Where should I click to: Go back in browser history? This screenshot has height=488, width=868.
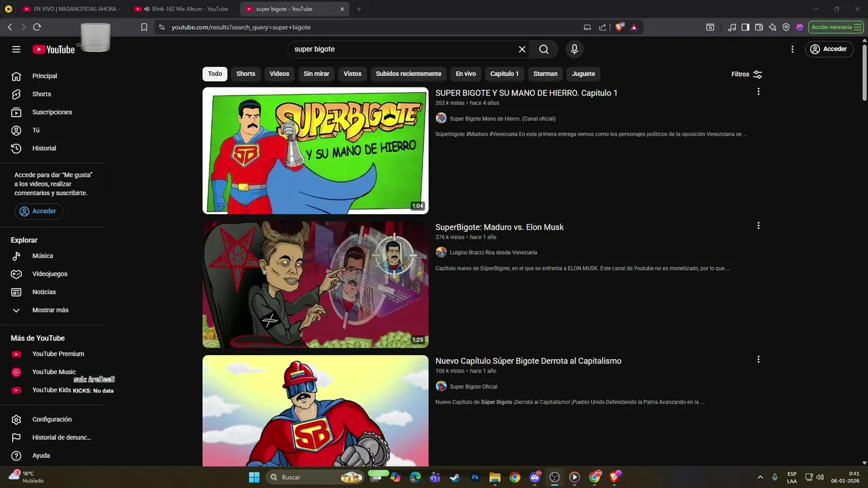coord(9,27)
